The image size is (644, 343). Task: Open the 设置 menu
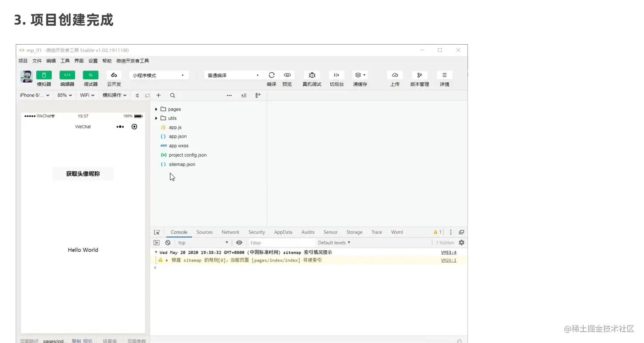click(93, 61)
